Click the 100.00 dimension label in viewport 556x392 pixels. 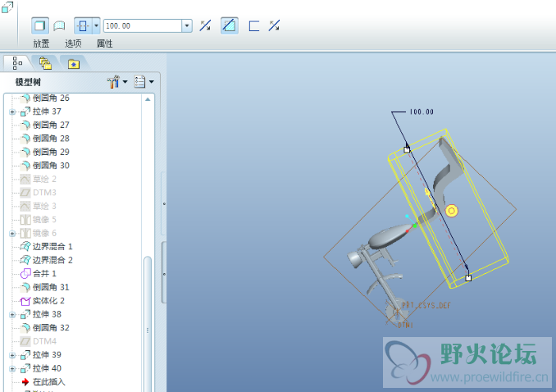pyautogui.click(x=422, y=112)
